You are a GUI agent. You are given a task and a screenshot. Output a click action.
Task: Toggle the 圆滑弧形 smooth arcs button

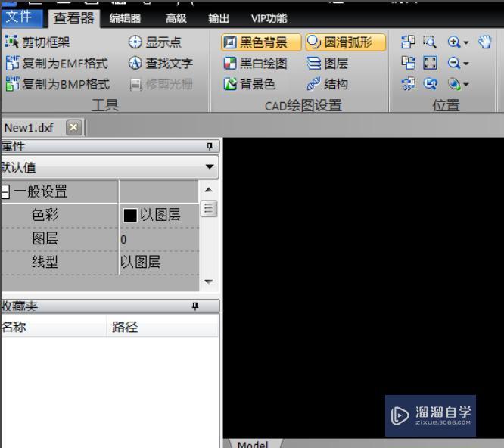(345, 42)
